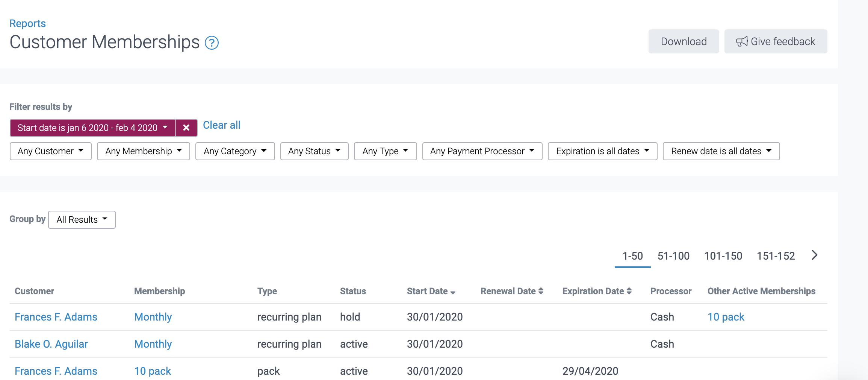Click the help question mark icon

point(212,43)
